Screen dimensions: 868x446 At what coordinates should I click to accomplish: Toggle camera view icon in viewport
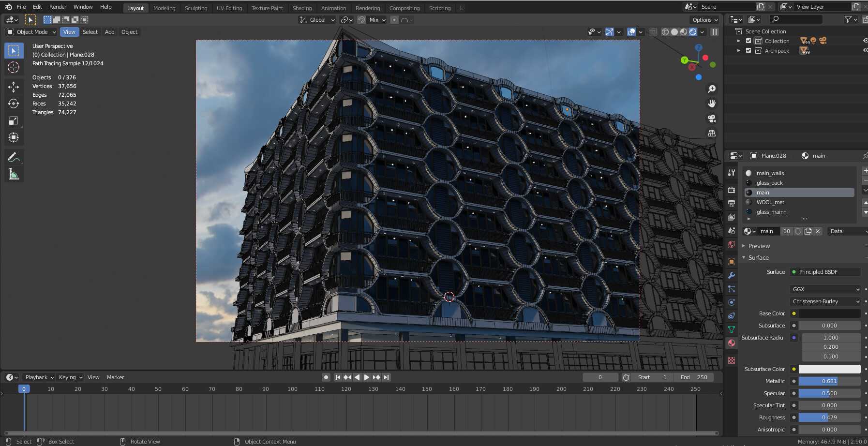pos(712,119)
